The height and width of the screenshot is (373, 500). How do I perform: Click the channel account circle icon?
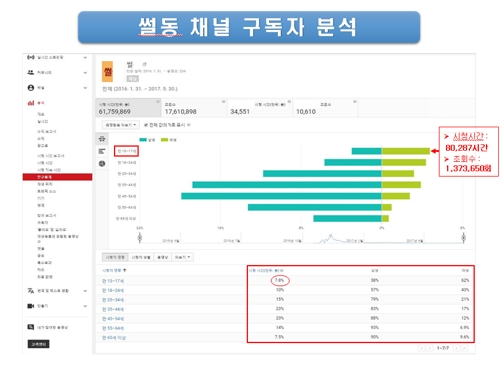click(x=31, y=88)
